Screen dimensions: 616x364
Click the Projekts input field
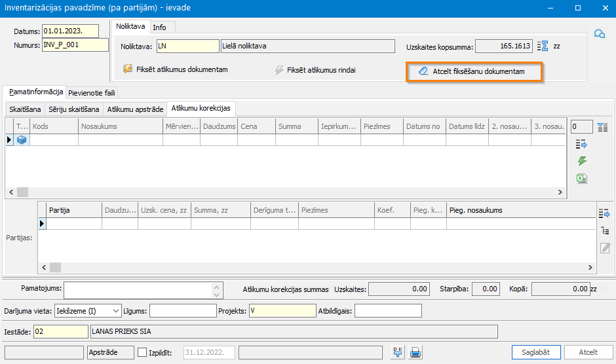(282, 310)
